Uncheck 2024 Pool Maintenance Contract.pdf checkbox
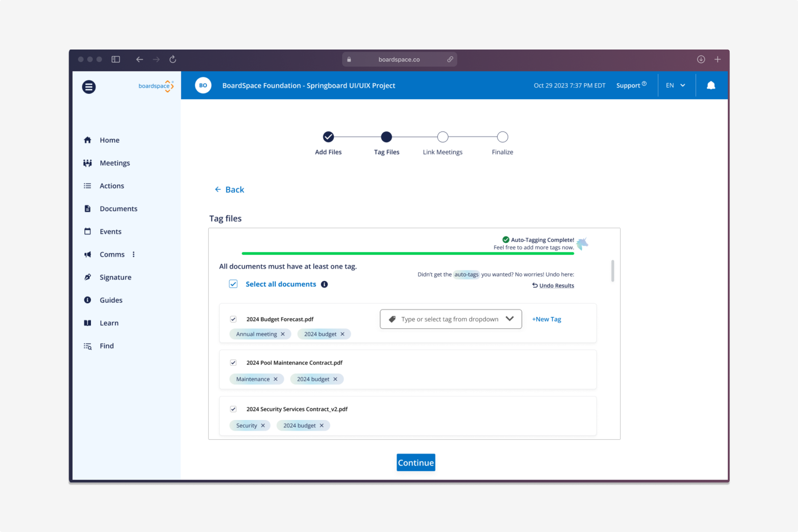Screen dimensions: 798x532 [233, 363]
